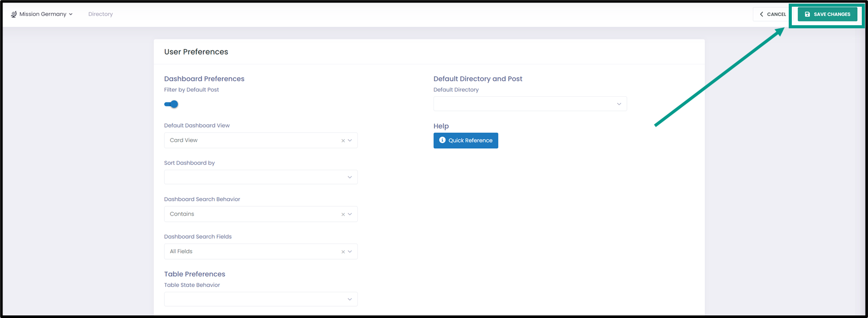Click the Mission Germany logo icon
This screenshot has height=318, width=868.
coord(14,14)
